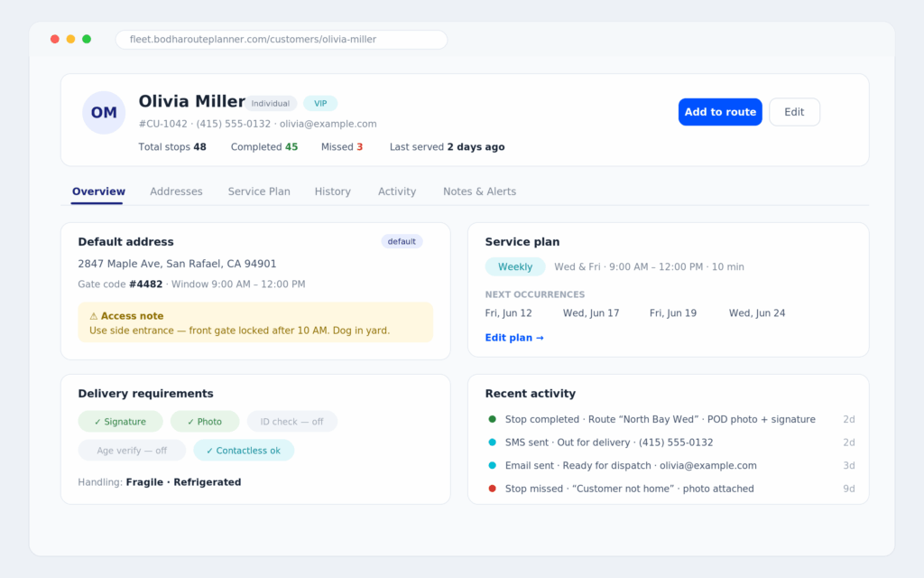Click the 3d timestamp of Email sent

(848, 465)
